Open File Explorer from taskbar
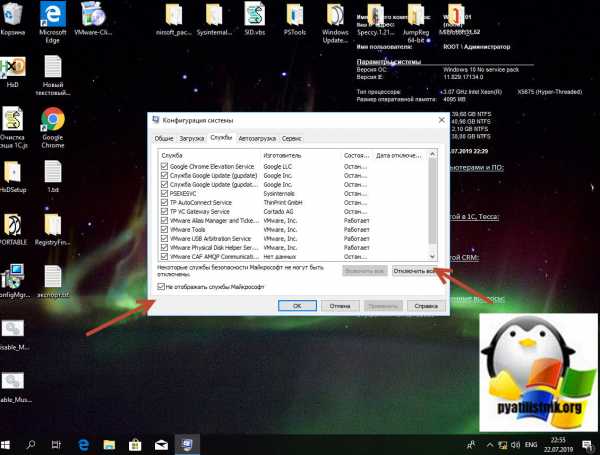This screenshot has width=600, height=455. [x=109, y=445]
